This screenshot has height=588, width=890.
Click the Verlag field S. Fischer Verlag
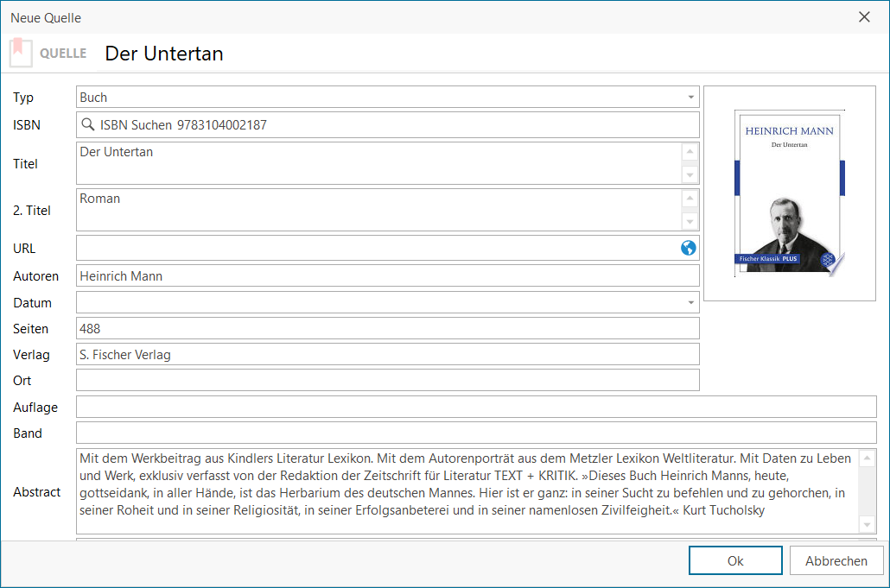(387, 354)
